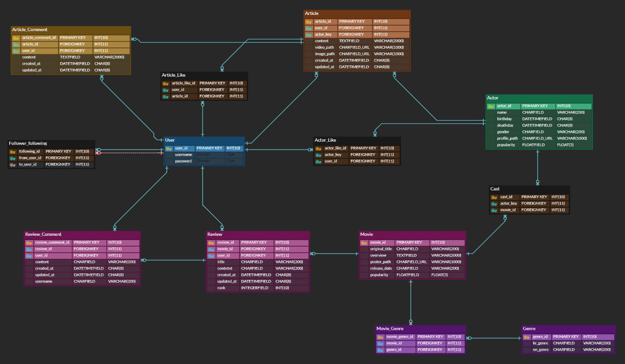Click the image_path column in Article
This screenshot has height=364, width=625.
click(325, 54)
